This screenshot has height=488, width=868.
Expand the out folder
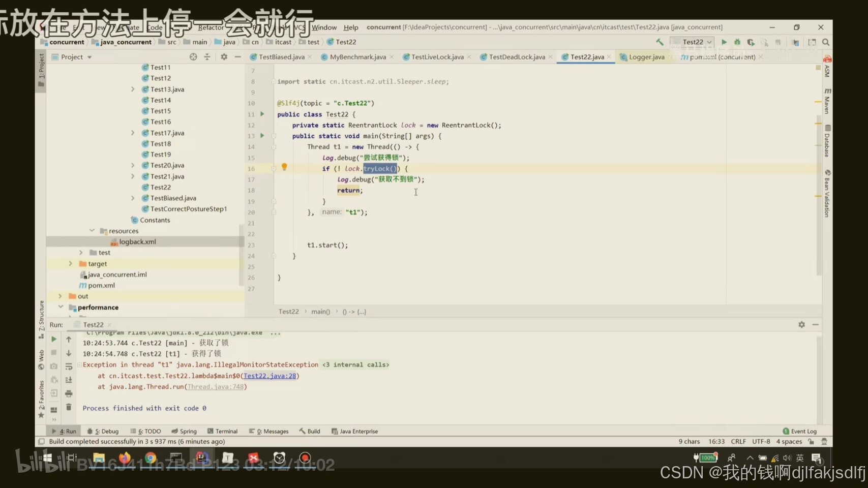click(60, 296)
